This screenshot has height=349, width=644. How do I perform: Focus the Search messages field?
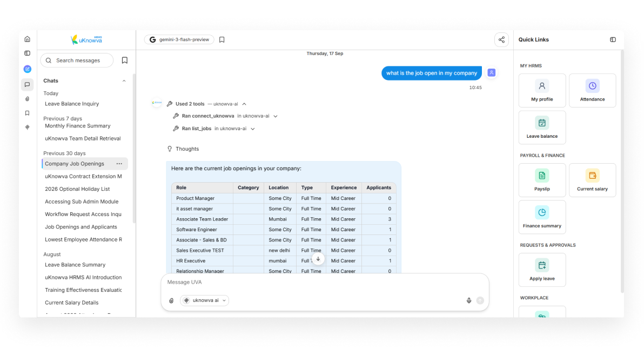pyautogui.click(x=77, y=61)
